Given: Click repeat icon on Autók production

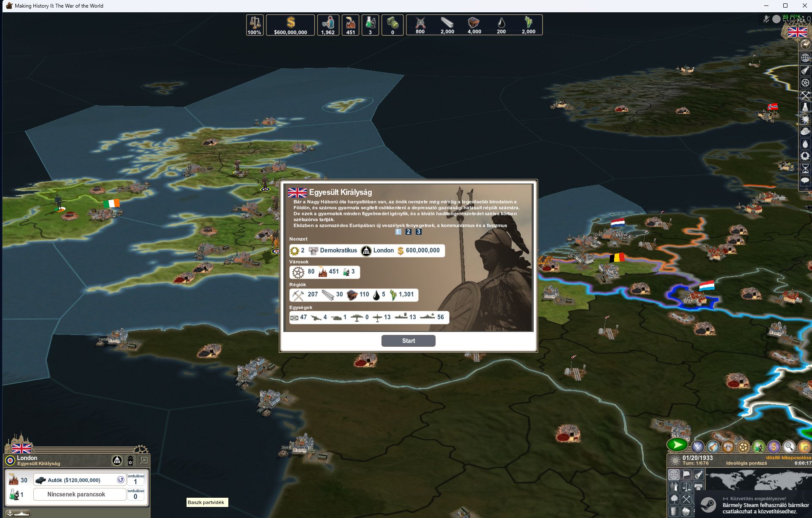Looking at the screenshot, I should pyautogui.click(x=121, y=480).
